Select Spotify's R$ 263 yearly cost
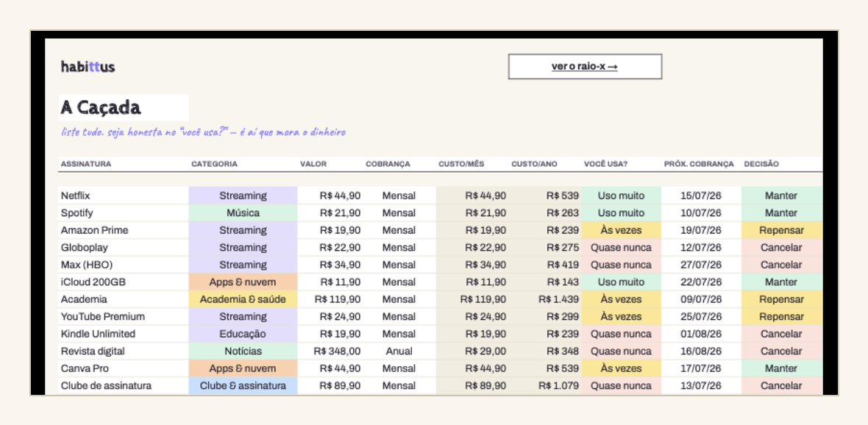 click(545, 213)
